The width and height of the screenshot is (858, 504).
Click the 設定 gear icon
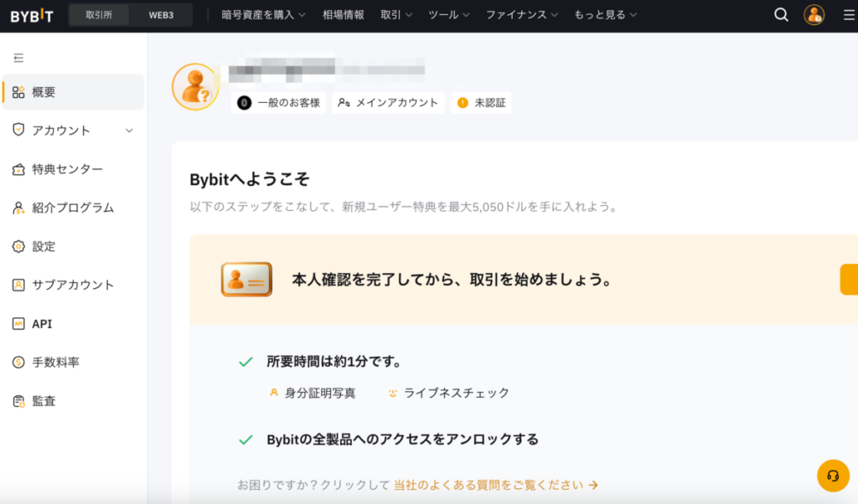click(18, 246)
